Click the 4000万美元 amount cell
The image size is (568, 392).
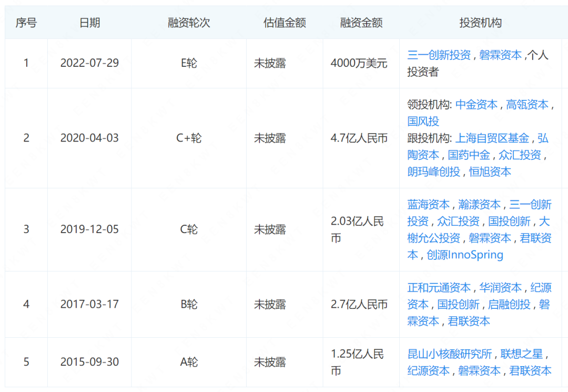359,63
